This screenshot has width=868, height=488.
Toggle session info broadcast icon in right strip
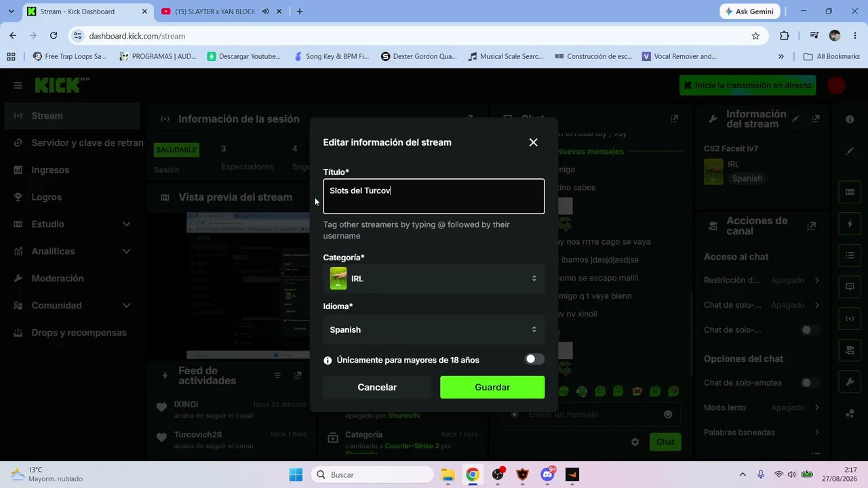click(850, 319)
